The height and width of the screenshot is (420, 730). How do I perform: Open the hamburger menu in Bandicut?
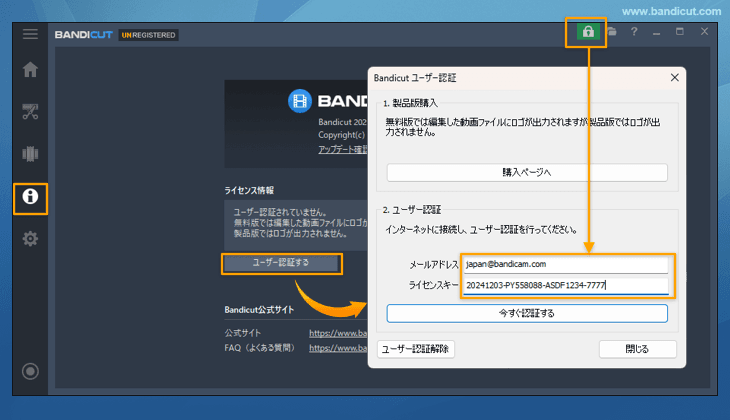click(x=30, y=34)
